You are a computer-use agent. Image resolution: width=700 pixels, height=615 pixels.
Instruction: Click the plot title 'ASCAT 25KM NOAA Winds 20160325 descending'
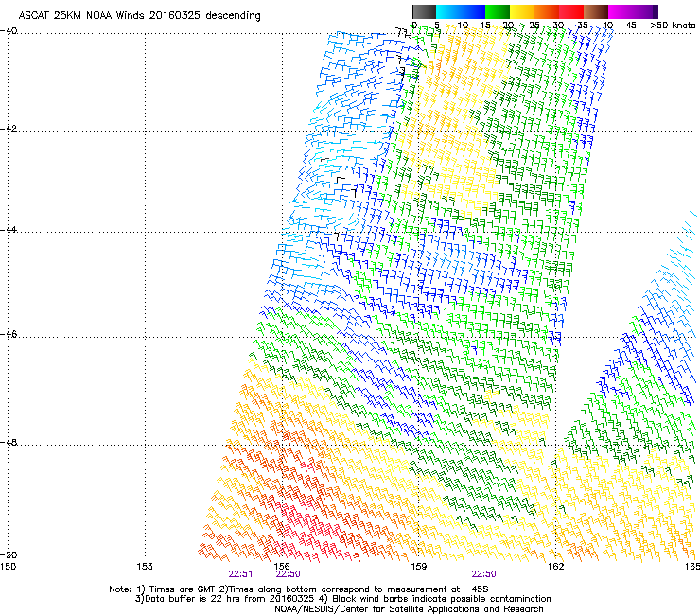139,16
